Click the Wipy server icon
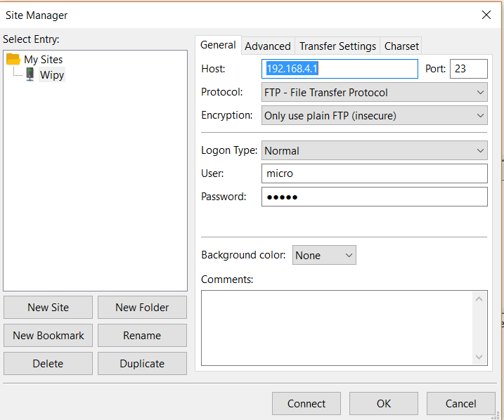This screenshot has height=420, width=504. [30, 74]
